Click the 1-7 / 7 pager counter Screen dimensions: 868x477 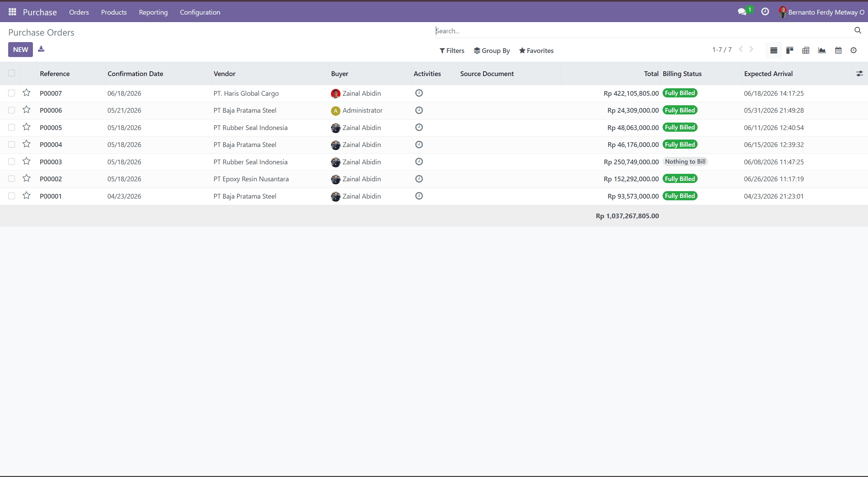click(x=722, y=50)
